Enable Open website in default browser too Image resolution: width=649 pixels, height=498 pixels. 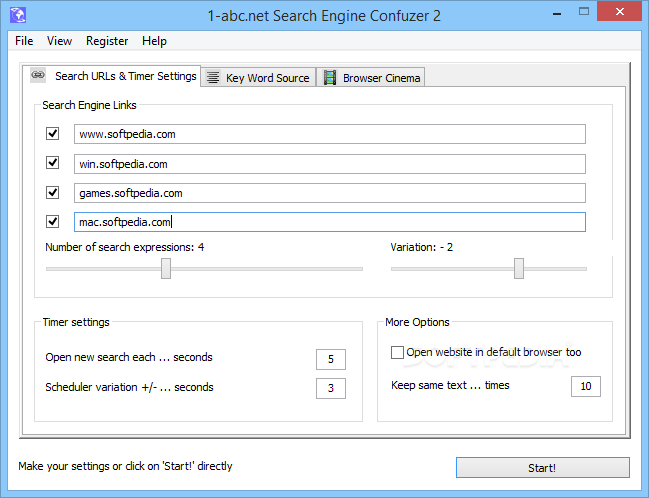[x=397, y=352]
